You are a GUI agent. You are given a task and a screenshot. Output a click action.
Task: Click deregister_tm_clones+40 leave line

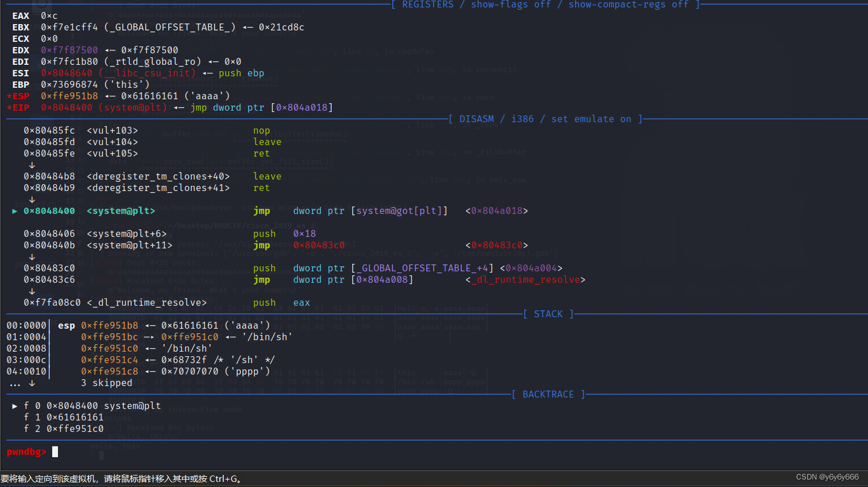tap(153, 177)
